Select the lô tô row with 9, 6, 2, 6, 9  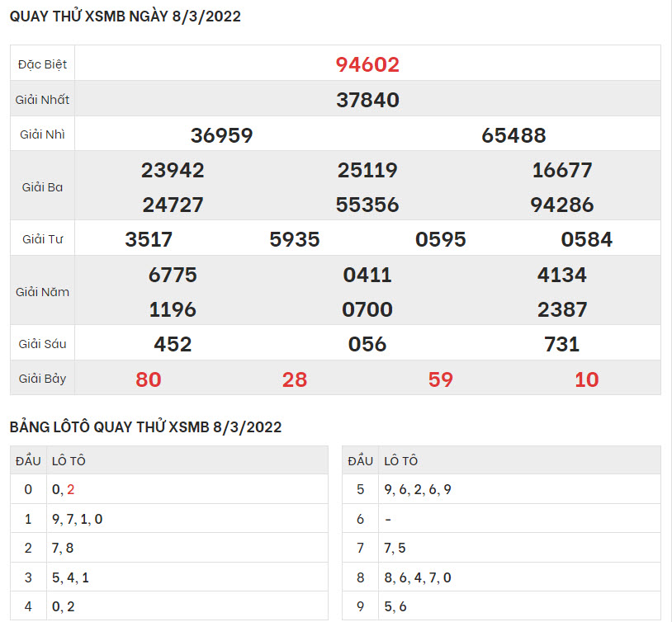(418, 489)
